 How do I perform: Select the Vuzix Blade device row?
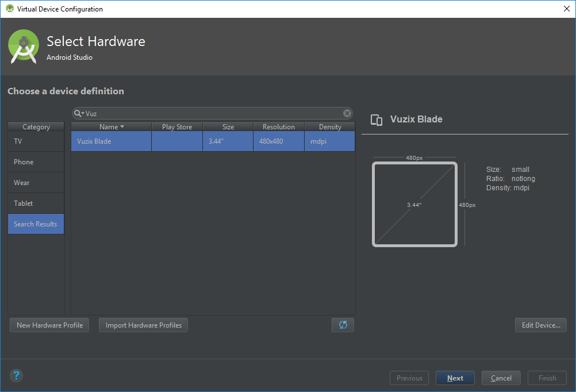(x=213, y=141)
